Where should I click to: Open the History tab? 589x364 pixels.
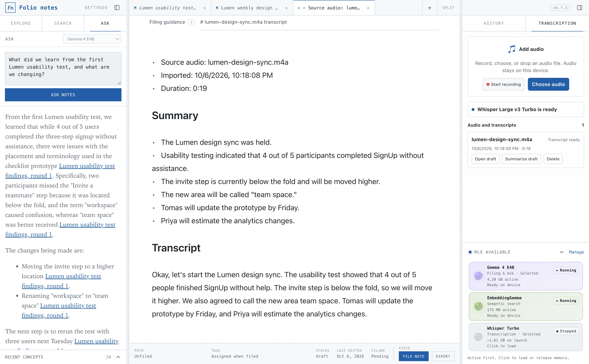[x=494, y=23]
